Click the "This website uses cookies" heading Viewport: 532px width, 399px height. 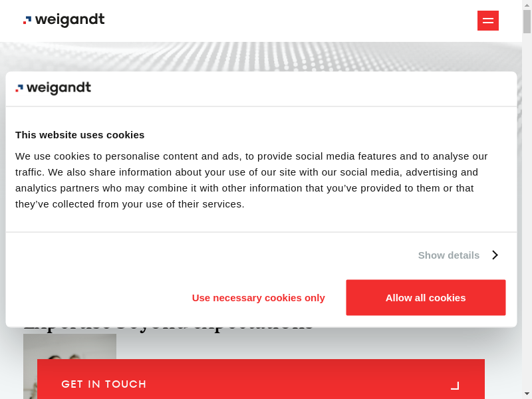[80, 134]
